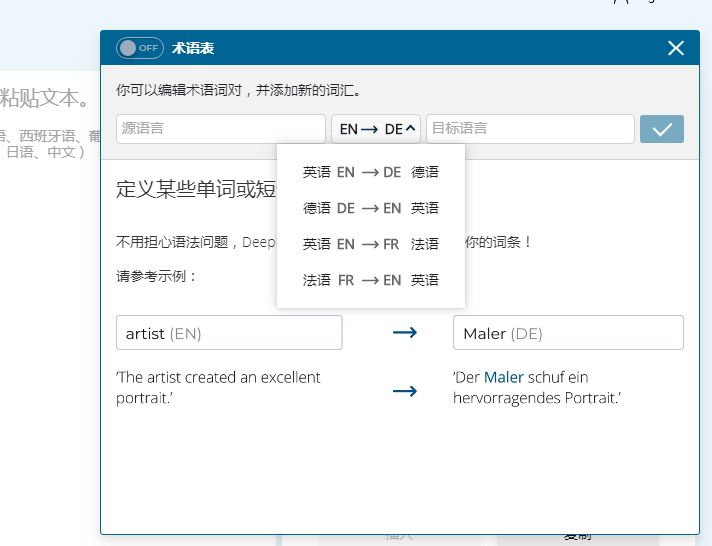Select 英语 EN → FR 法语 option
The width and height of the screenshot is (712, 546).
coord(371,244)
